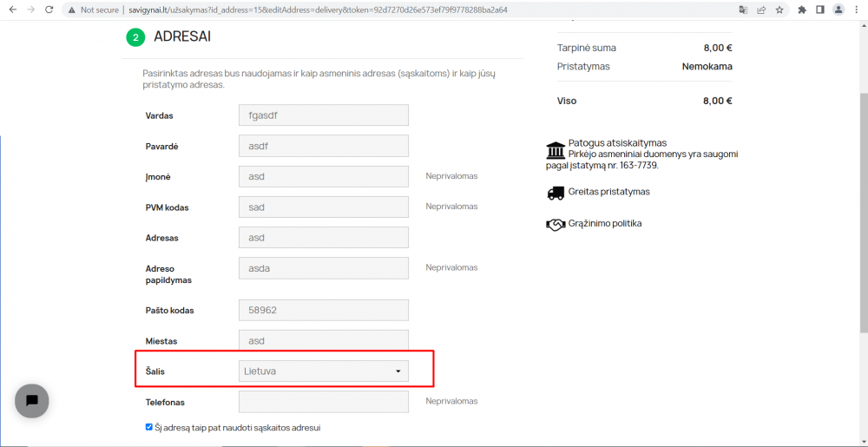Open the browser extensions puzzle icon

(802, 10)
